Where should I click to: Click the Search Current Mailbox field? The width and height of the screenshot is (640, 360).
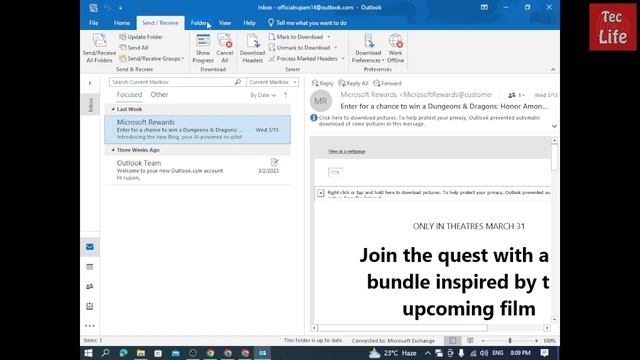click(x=171, y=82)
